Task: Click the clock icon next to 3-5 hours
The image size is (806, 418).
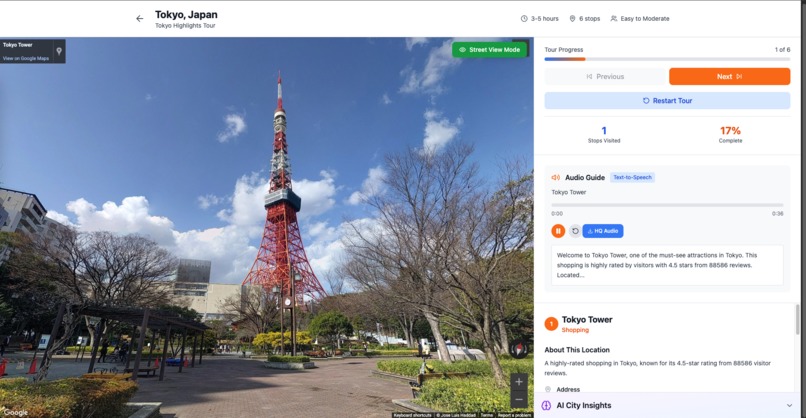Action: pyautogui.click(x=524, y=19)
